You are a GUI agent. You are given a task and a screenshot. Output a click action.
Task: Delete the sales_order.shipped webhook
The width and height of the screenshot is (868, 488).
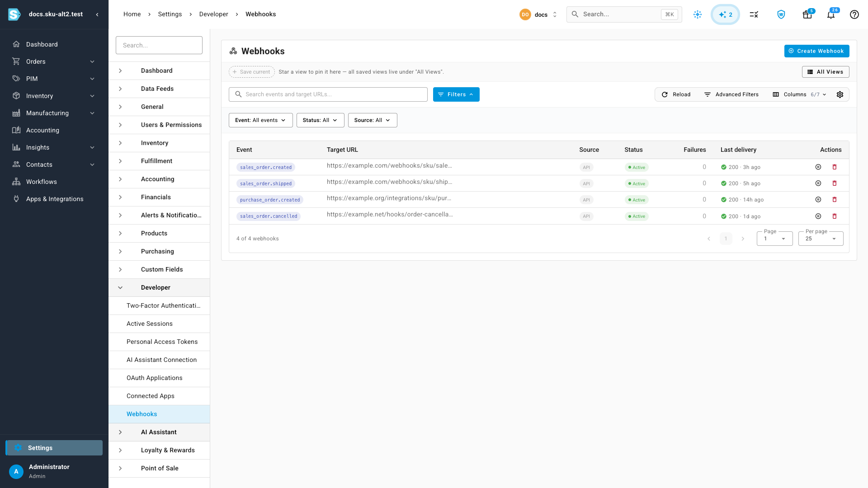[835, 183]
